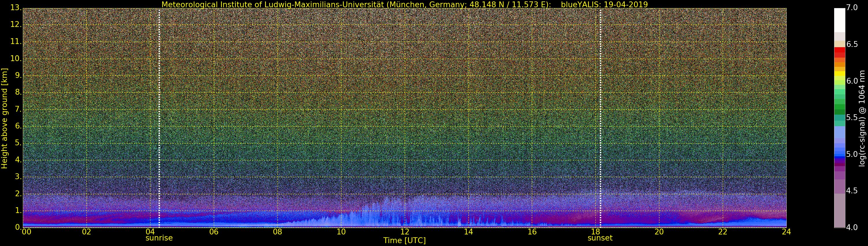Click colorbar tick label '7.0'
Image resolution: width=868 pixels, height=246 pixels.
(x=852, y=8)
